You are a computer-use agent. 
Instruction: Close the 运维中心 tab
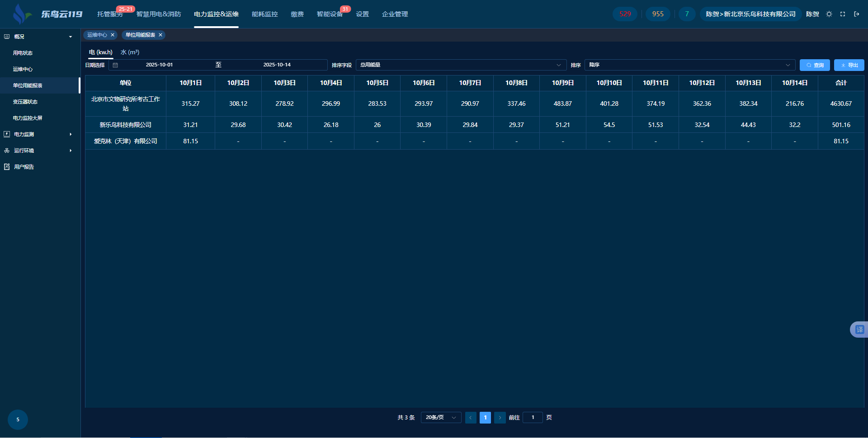coord(113,35)
